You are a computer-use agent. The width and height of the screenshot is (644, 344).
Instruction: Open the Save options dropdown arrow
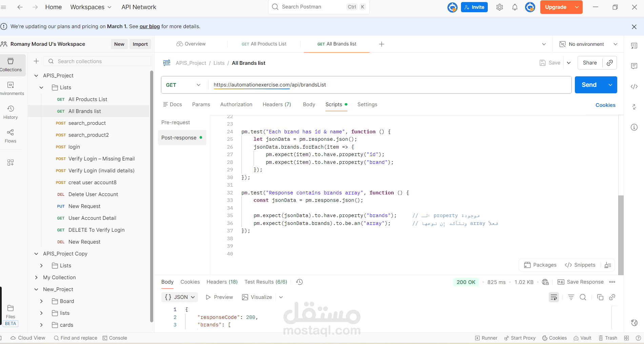[569, 63]
